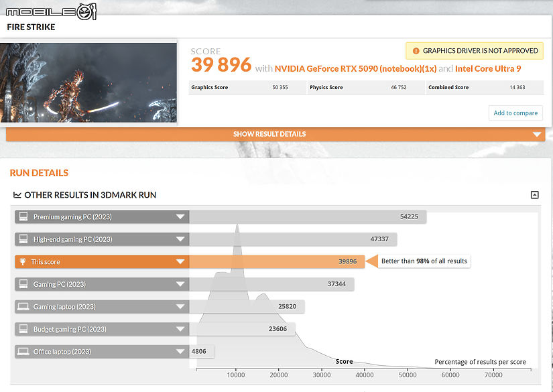Click the Percentage of results per score label

tap(480, 362)
